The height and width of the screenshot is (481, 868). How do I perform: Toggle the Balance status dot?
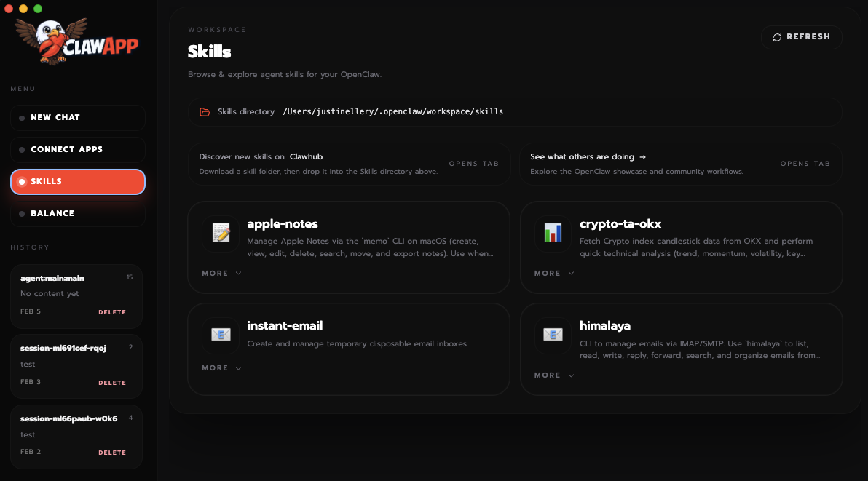(x=22, y=213)
